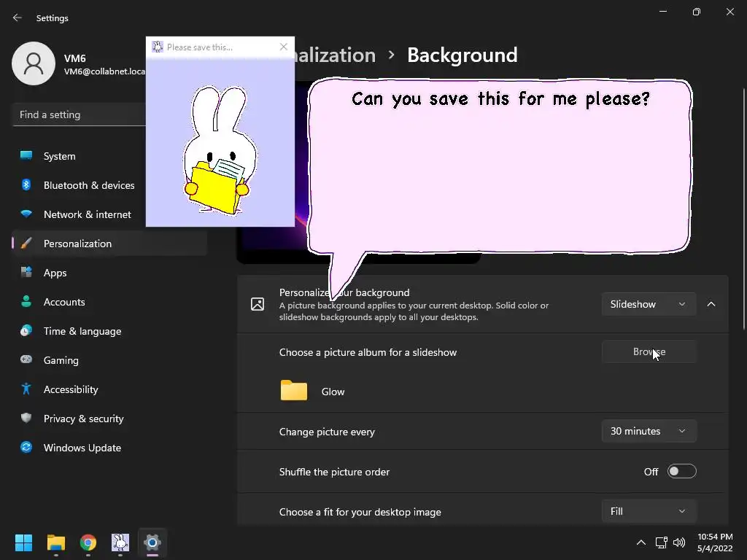The height and width of the screenshot is (560, 747).
Task: Click the Accounts person icon
Action: 26,301
